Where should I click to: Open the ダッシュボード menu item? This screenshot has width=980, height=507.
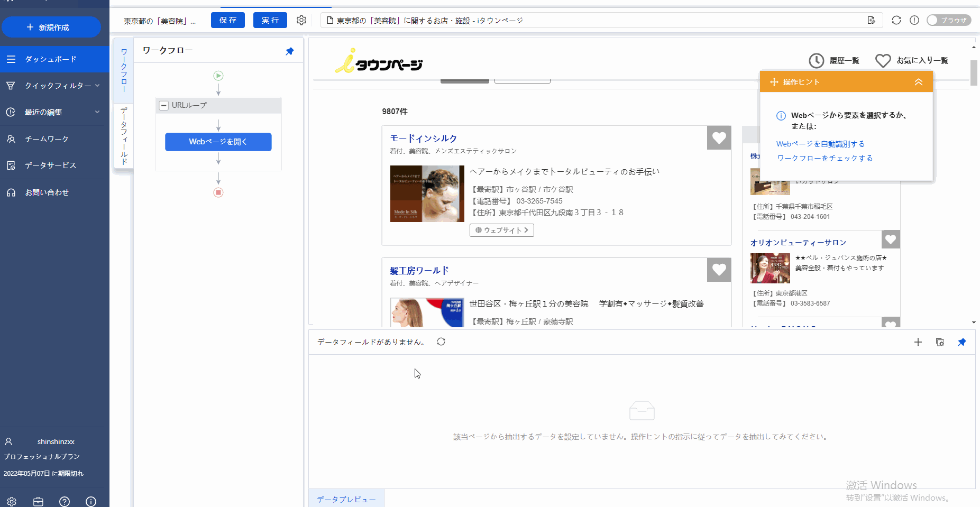coord(54,59)
